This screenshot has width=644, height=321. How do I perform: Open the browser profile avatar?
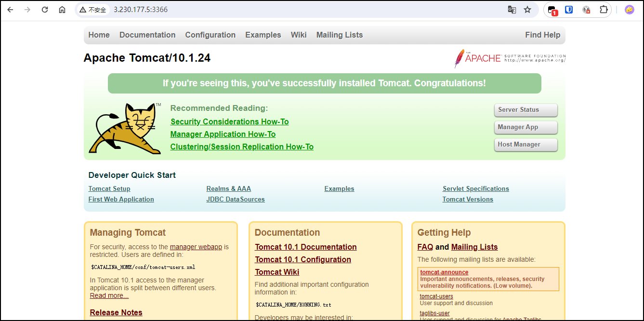629,10
